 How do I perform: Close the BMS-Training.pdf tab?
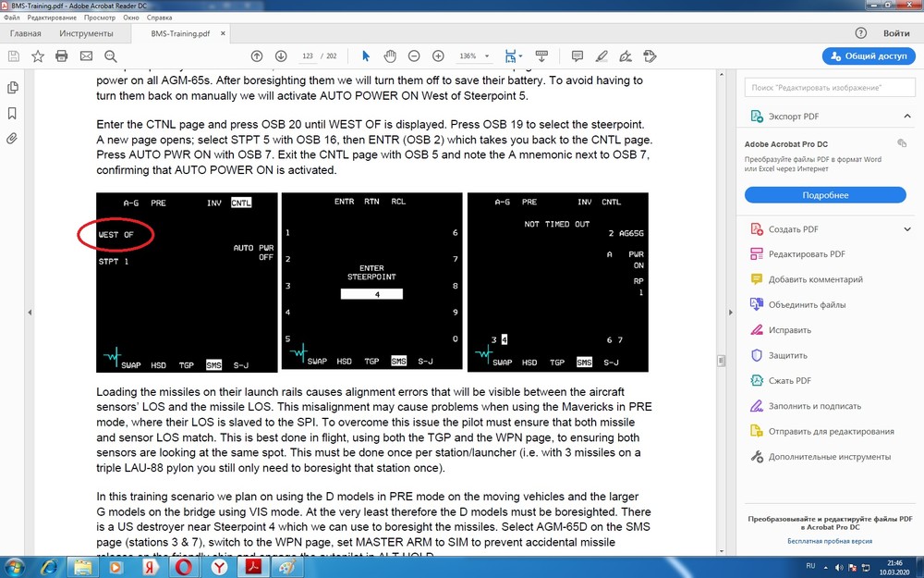coord(223,33)
